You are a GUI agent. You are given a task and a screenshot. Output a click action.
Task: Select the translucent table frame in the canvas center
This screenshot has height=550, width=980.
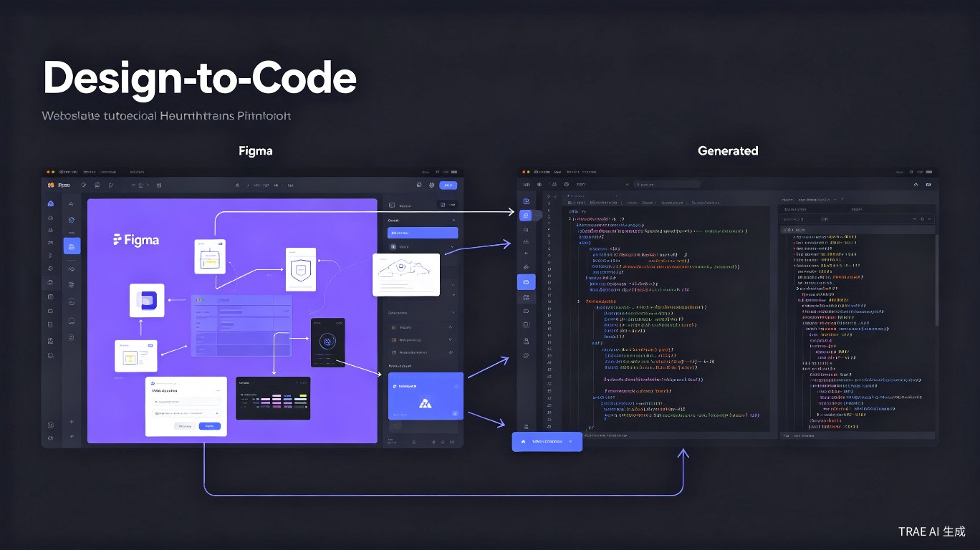click(x=241, y=326)
